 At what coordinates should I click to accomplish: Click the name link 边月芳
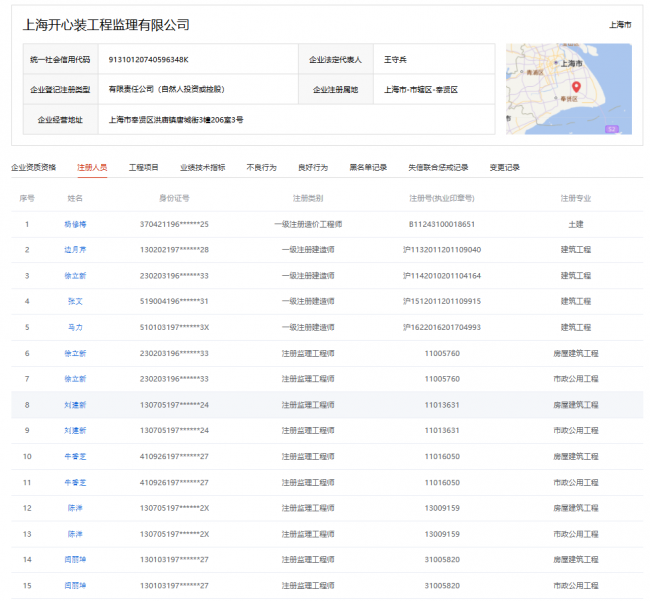click(75, 249)
